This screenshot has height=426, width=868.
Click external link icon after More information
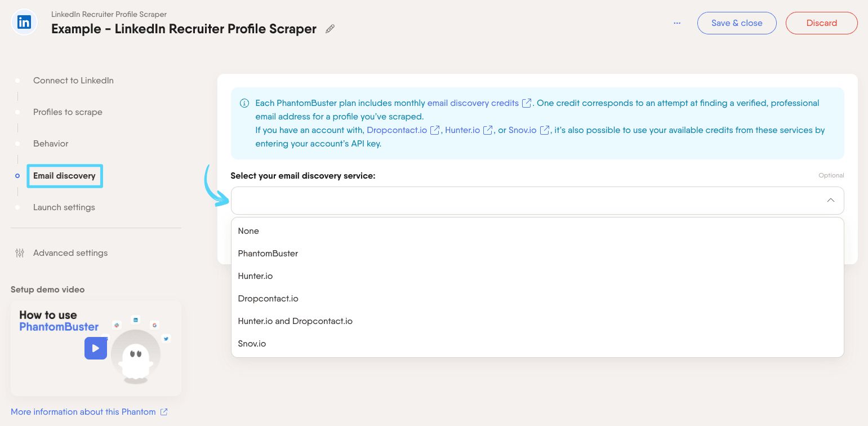[164, 412]
